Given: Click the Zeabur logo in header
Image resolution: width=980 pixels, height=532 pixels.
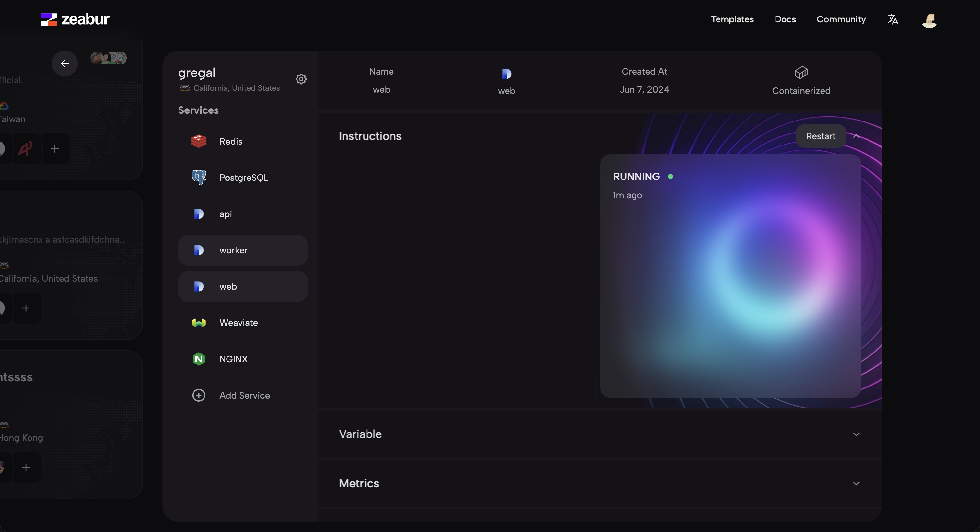Looking at the screenshot, I should (75, 19).
